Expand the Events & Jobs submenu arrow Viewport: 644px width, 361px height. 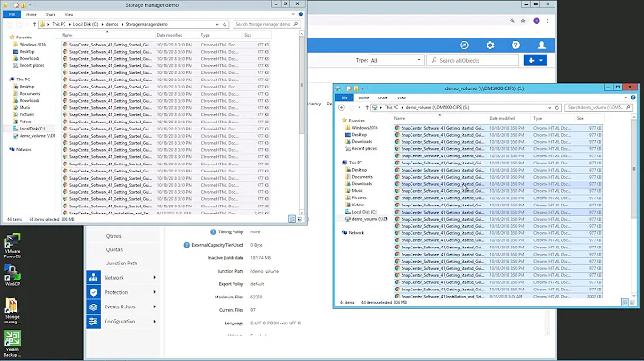tap(155, 306)
